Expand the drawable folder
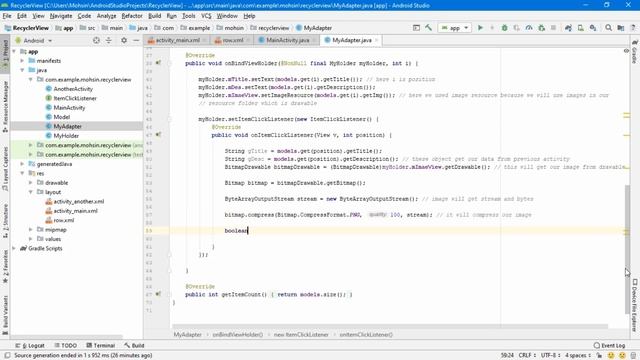The image size is (640, 360). [31, 182]
